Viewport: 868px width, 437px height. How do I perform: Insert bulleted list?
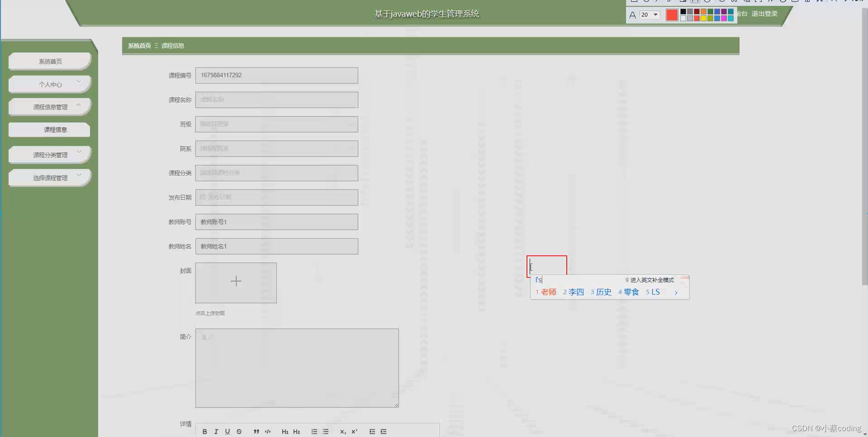[x=326, y=432]
